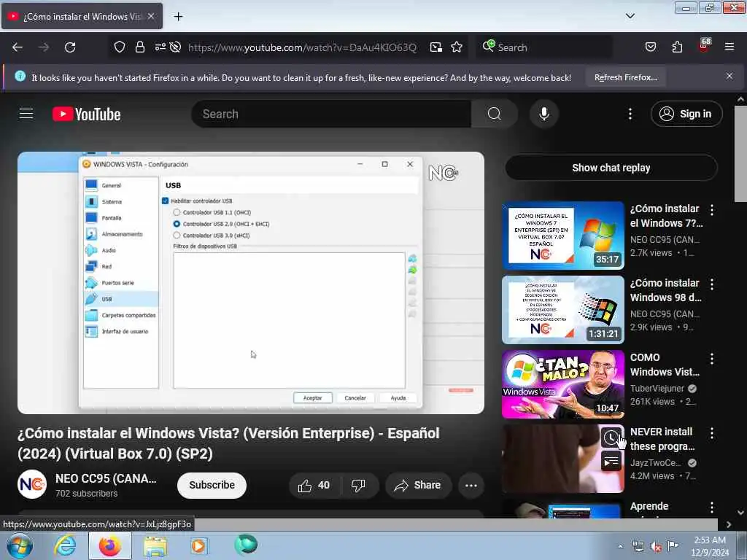This screenshot has width=747, height=560.
Task: Open Windows Explorer folder in taskbar
Action: pyautogui.click(x=155, y=545)
